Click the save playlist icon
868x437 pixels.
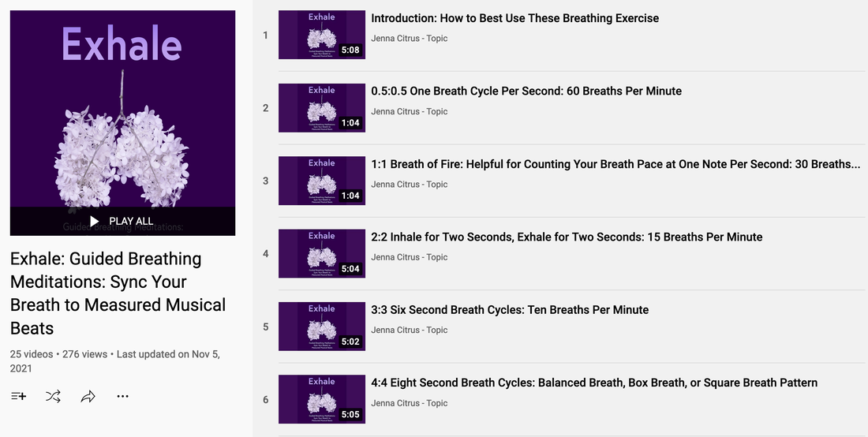coord(18,396)
